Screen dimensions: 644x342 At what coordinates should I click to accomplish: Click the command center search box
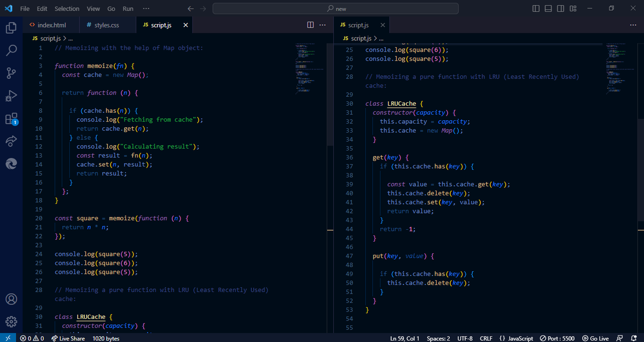click(335, 8)
